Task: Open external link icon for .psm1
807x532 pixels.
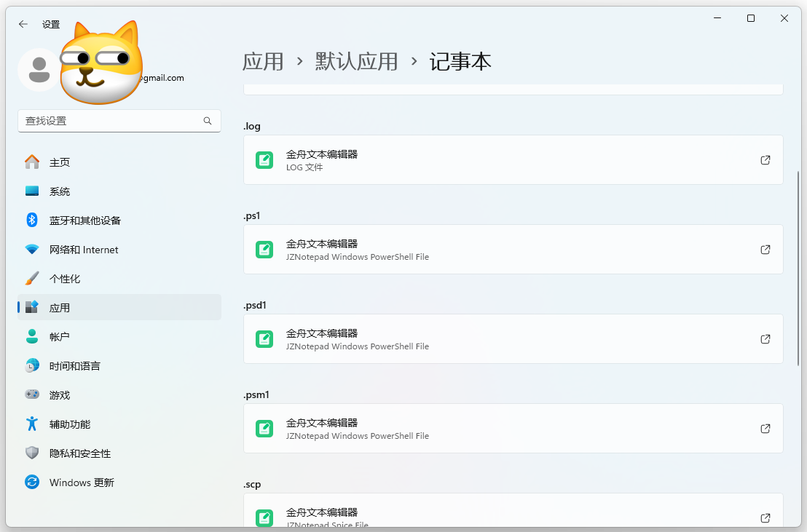Action: pyautogui.click(x=765, y=429)
